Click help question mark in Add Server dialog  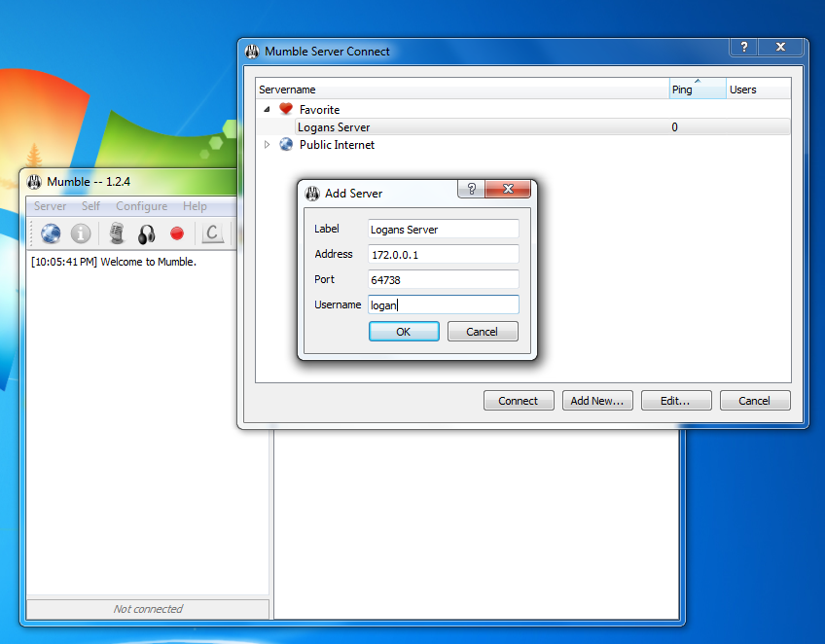pos(472,189)
